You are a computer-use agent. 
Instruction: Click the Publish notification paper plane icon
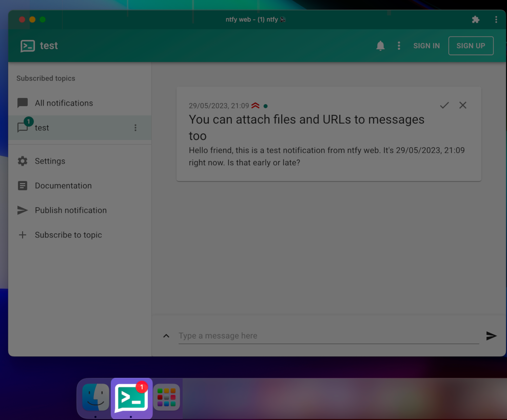tap(23, 210)
